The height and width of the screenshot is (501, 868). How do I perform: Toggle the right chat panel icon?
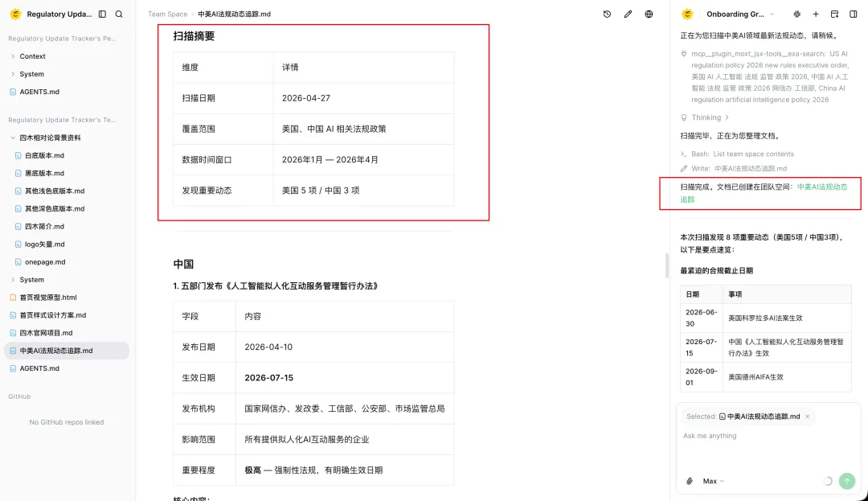coord(854,14)
